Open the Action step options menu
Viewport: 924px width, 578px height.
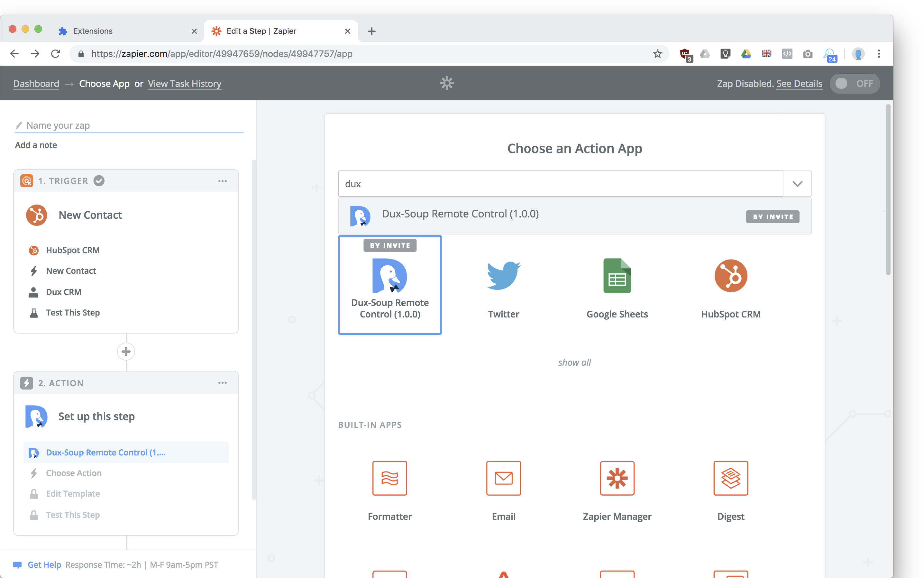point(223,383)
